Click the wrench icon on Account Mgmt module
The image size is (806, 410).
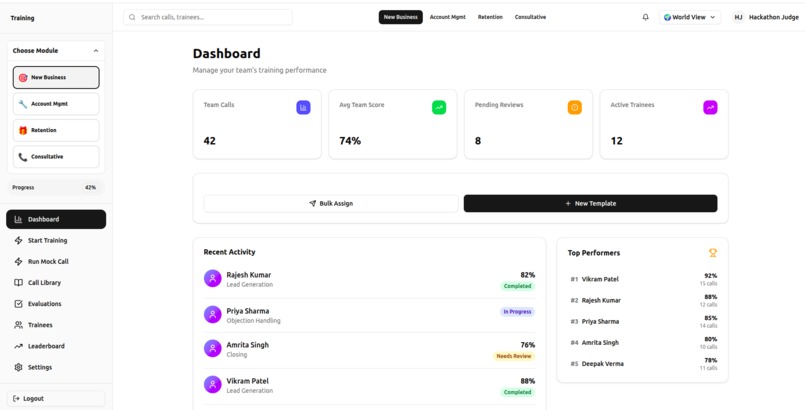[23, 104]
